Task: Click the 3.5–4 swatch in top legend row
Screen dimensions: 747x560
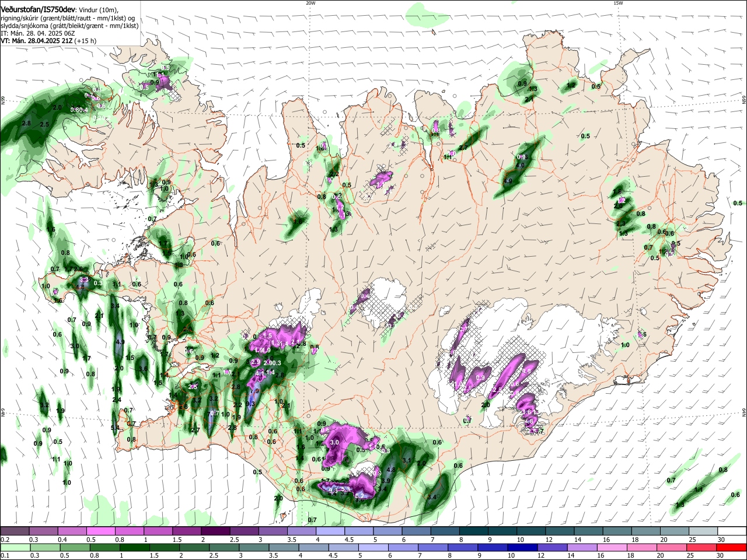Action: click(301, 531)
